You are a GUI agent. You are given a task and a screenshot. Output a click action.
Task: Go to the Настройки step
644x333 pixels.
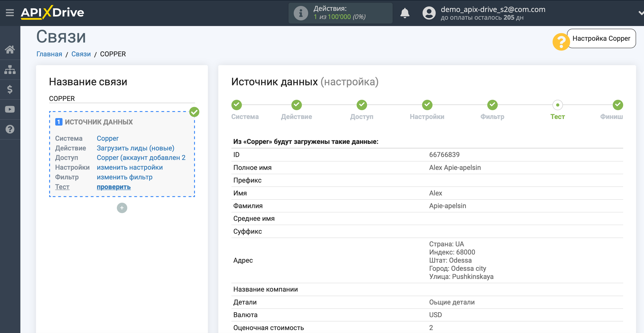pos(427,105)
